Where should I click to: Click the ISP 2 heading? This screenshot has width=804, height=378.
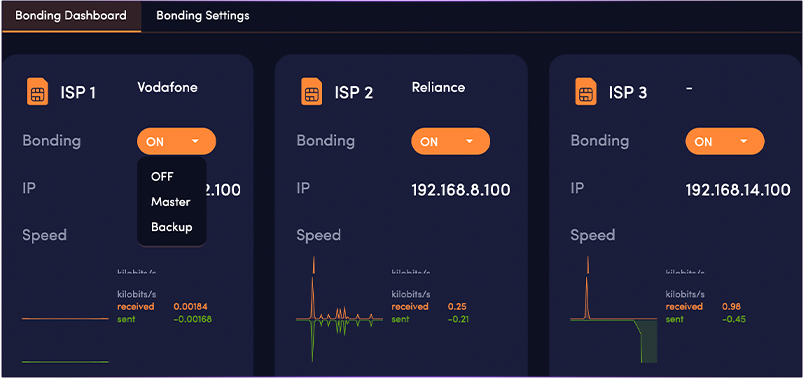point(353,93)
